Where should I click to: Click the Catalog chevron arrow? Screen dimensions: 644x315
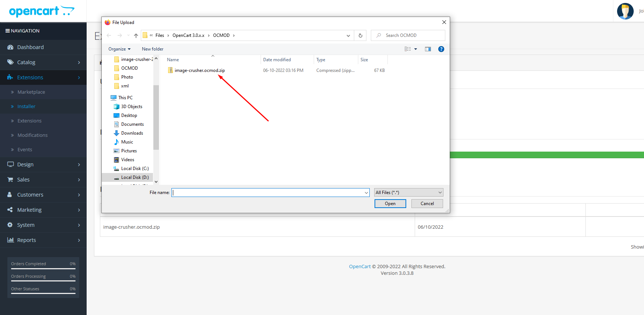[x=79, y=62]
